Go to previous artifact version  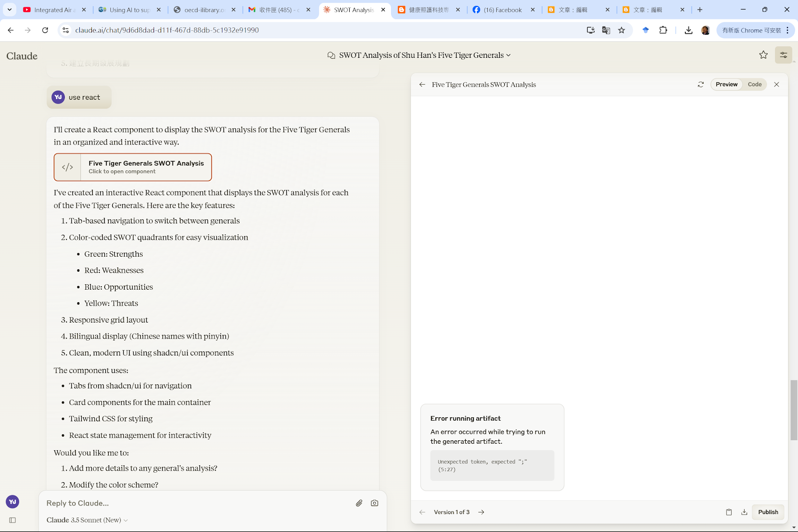coord(422,512)
